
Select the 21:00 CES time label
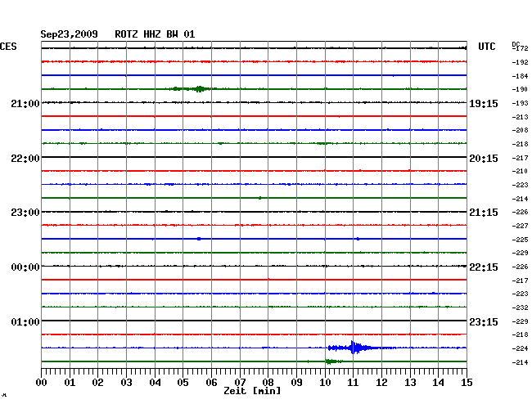pos(25,103)
